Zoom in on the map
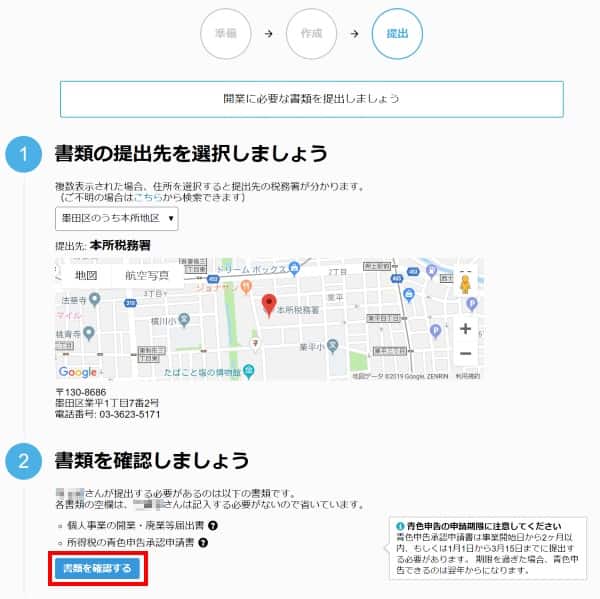This screenshot has width=600, height=599. 464,328
